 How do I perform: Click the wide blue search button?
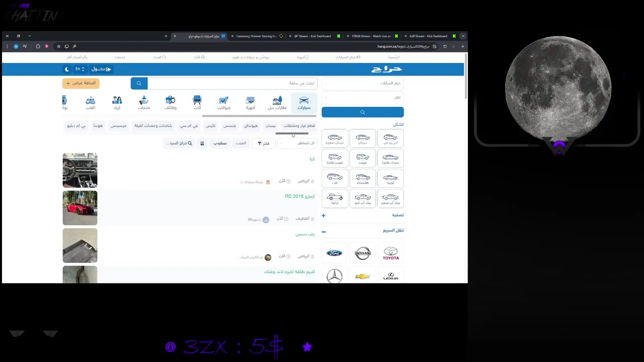tap(363, 112)
